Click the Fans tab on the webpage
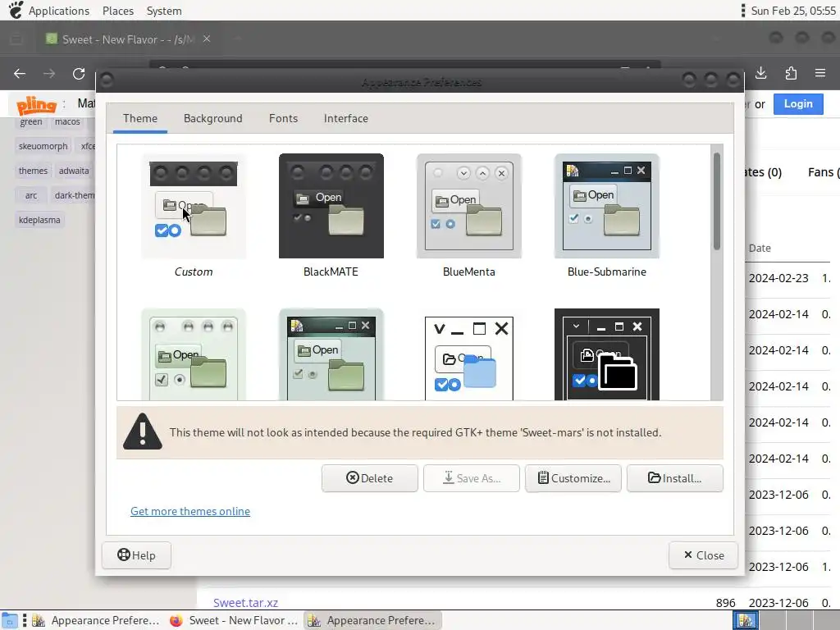840x630 pixels. (x=823, y=172)
